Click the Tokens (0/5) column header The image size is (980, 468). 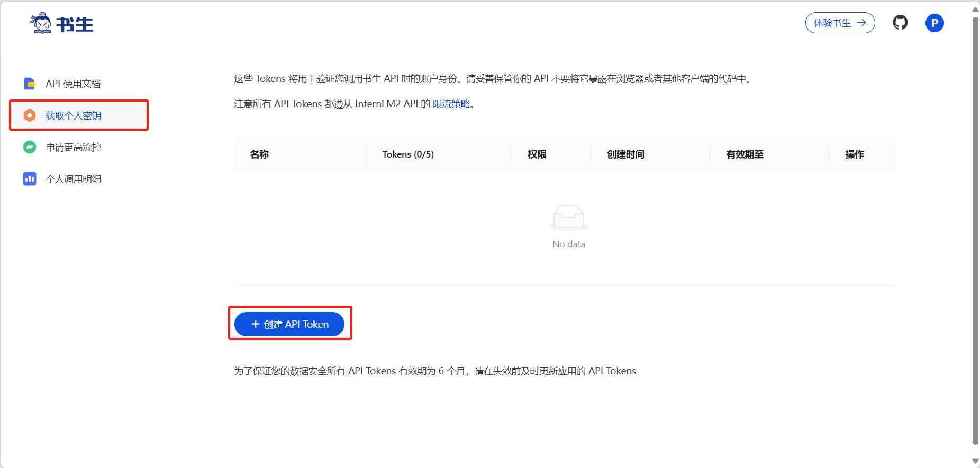[439, 154]
